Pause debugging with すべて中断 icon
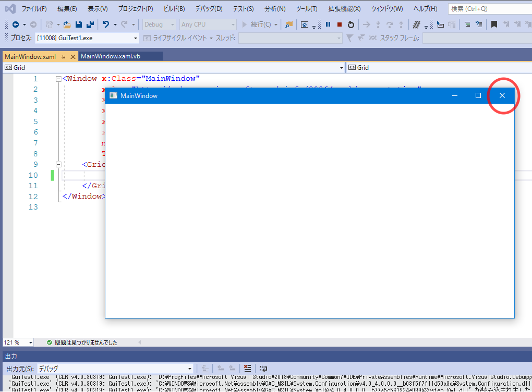This screenshot has width=532, height=392. pyautogui.click(x=328, y=24)
